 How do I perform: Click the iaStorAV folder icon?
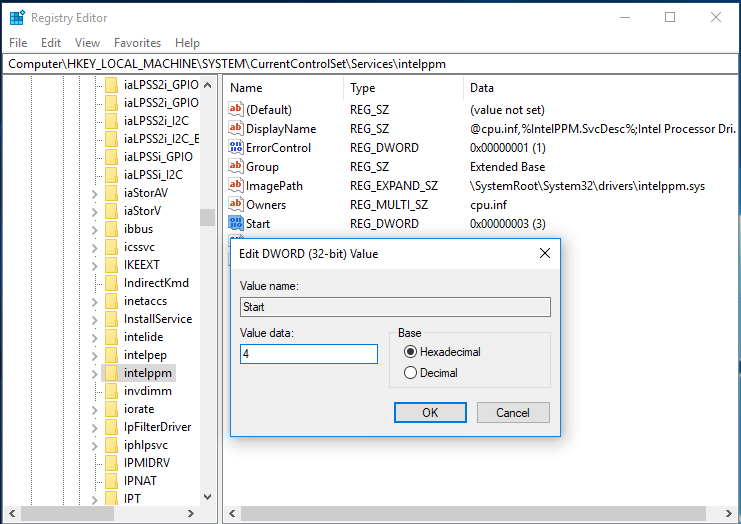pyautogui.click(x=112, y=193)
